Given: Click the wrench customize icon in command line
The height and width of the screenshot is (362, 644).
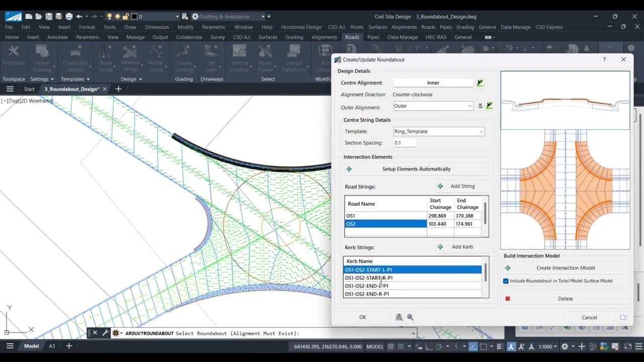Looking at the screenshot, I should (x=105, y=333).
